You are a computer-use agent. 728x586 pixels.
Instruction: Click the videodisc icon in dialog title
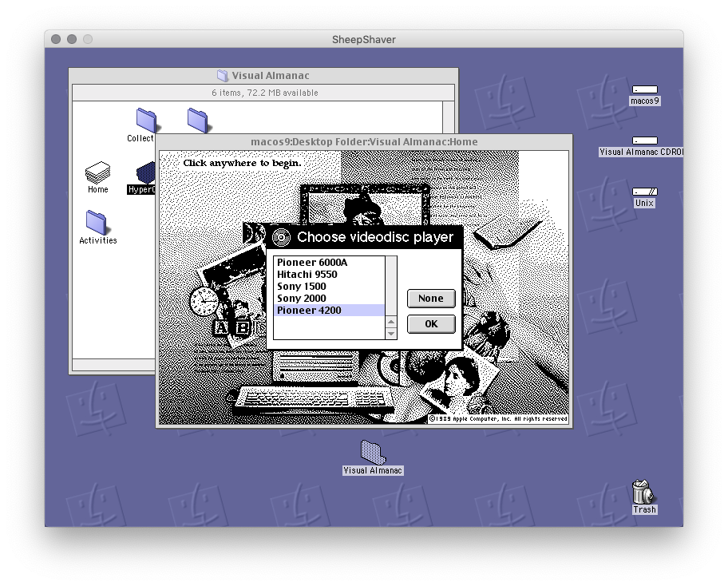tap(281, 237)
